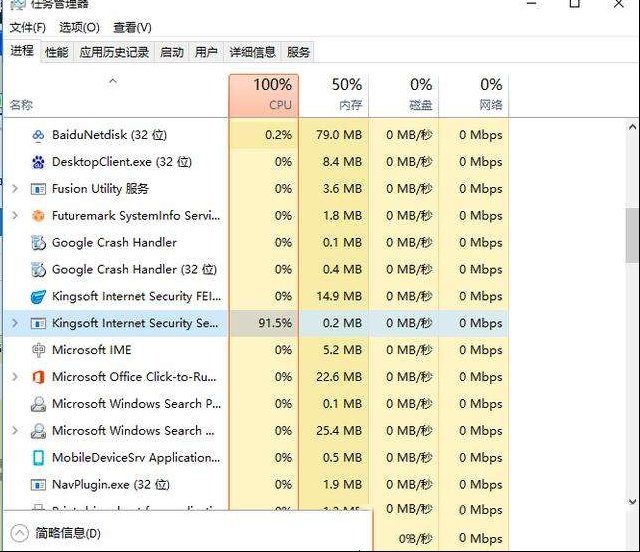Click the Kingsoft Internet Security FEI... name
Image resolution: width=640 pixels, height=552 pixels.
point(137,296)
